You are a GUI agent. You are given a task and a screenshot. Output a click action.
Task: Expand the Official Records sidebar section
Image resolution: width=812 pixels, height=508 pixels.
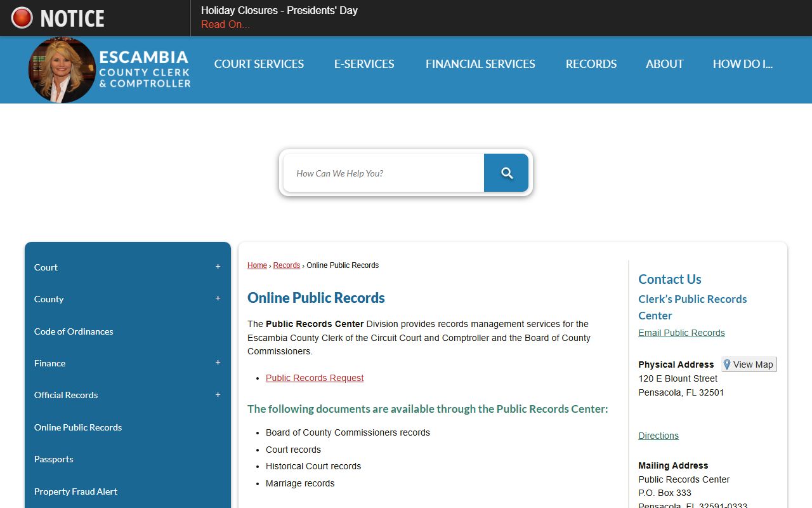tap(218, 394)
